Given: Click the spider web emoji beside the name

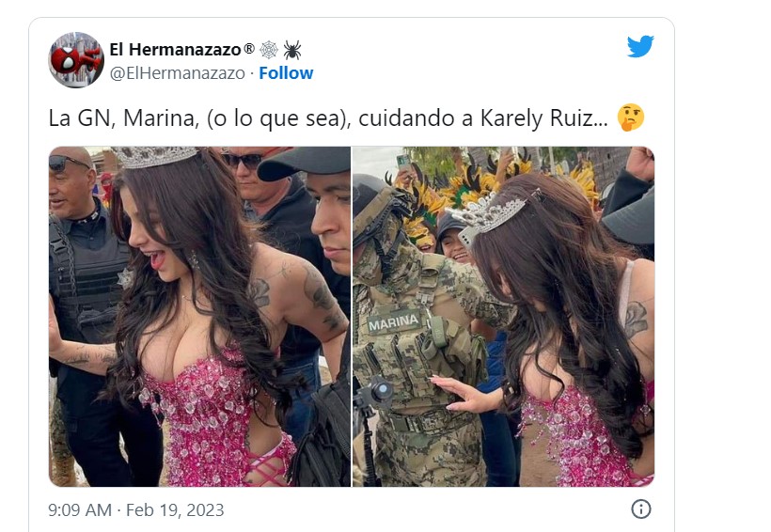Looking at the screenshot, I should coord(269,50).
